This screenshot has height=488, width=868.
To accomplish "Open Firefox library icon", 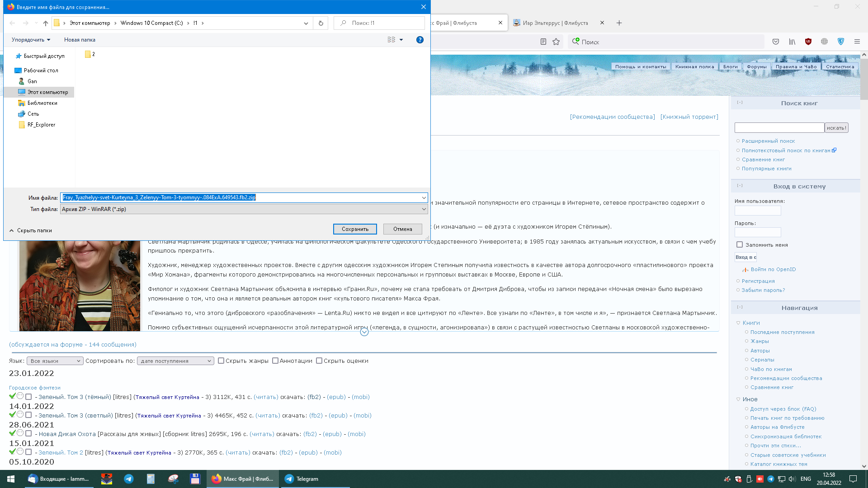I will pos(792,42).
